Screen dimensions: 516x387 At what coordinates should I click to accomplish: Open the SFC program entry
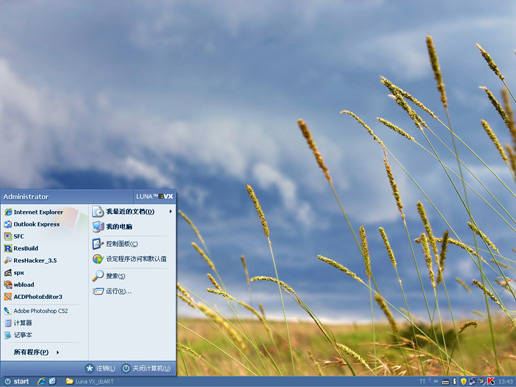tap(14, 236)
